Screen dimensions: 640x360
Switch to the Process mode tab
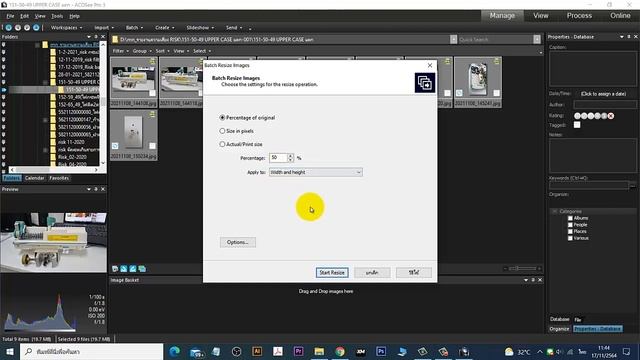tap(579, 16)
